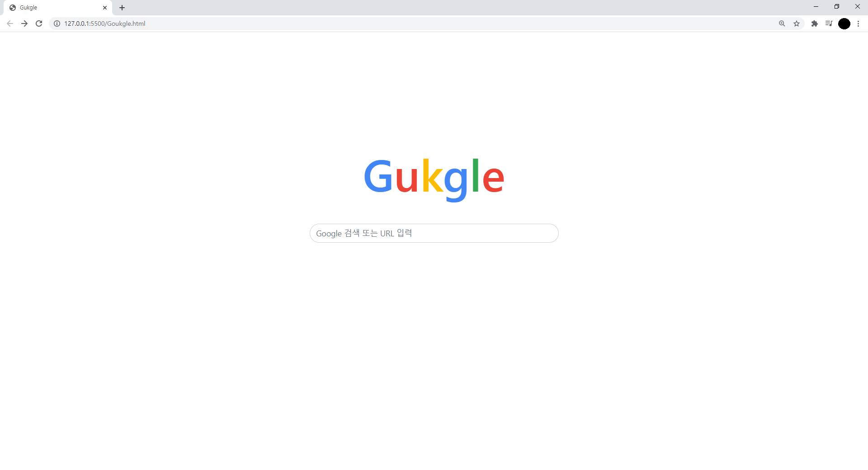Go back to the previous page
868x470 pixels.
(10, 23)
